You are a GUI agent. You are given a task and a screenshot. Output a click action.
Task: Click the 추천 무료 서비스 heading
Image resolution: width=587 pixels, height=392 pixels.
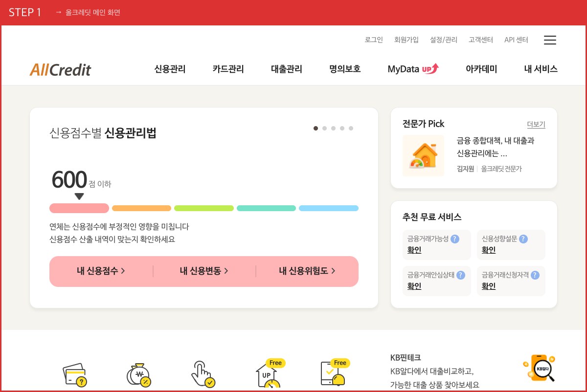432,217
